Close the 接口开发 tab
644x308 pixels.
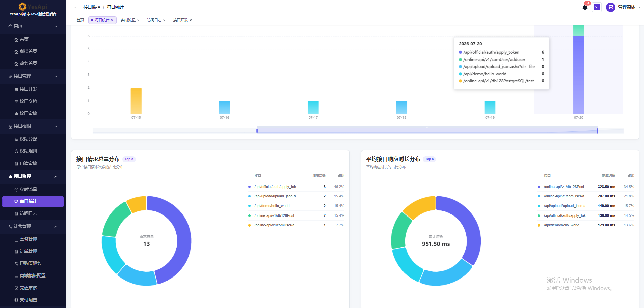[191, 20]
